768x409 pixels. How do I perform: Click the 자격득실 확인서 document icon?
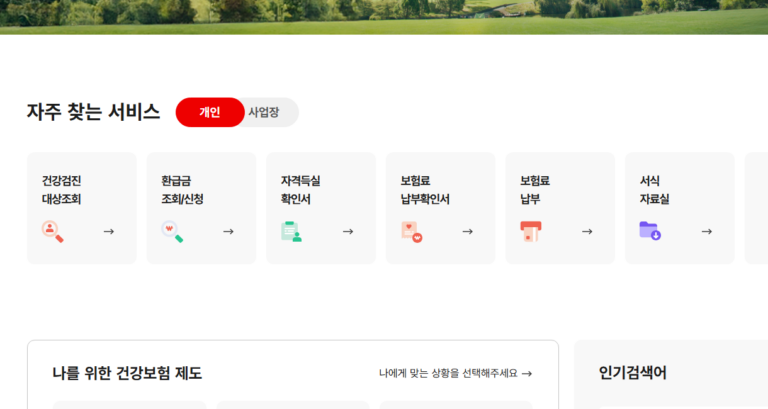tap(291, 232)
